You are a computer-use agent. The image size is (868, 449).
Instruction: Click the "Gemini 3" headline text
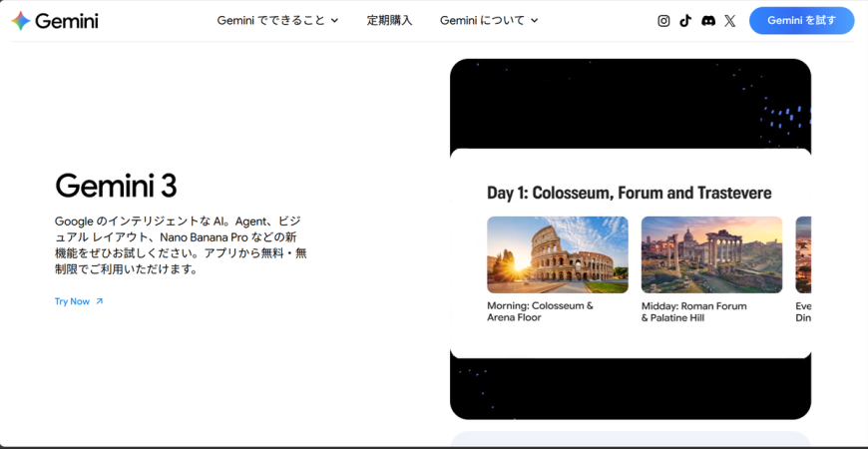116,186
